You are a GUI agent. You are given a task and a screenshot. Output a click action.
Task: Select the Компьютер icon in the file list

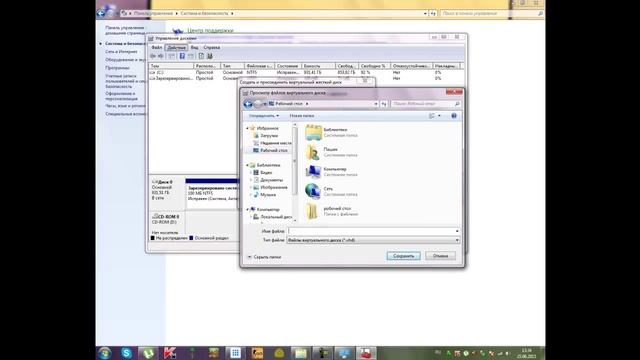pyautogui.click(x=313, y=172)
